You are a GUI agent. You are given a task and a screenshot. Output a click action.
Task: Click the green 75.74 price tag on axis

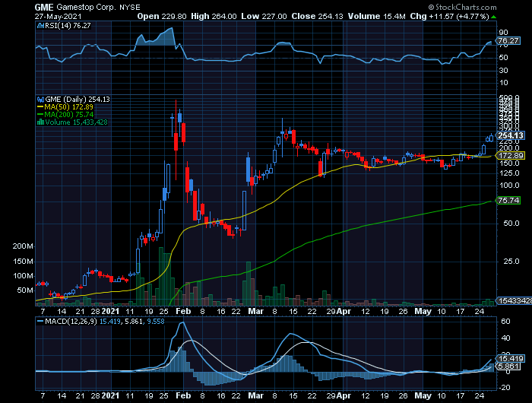508,200
